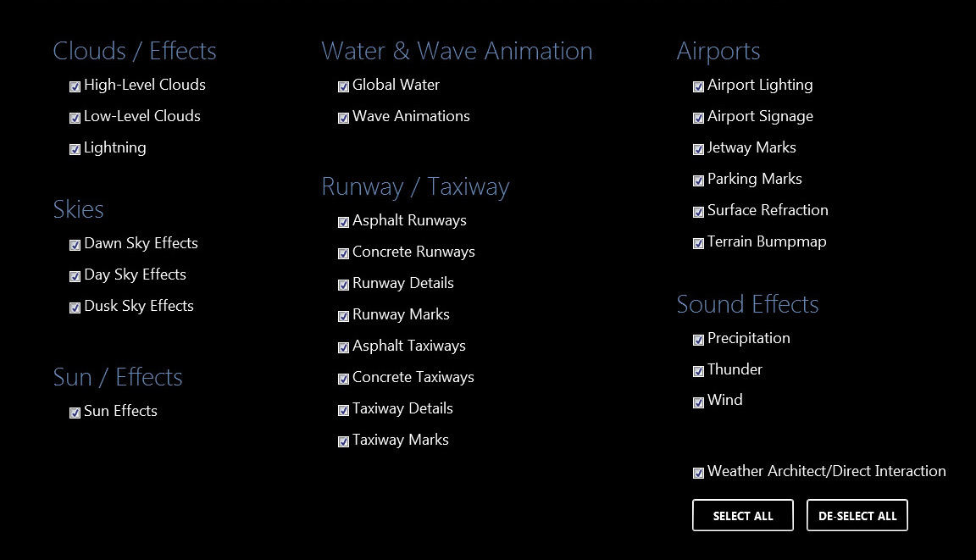Toggle Wave Animations off
Screen dimensions: 976x560
tap(343, 118)
